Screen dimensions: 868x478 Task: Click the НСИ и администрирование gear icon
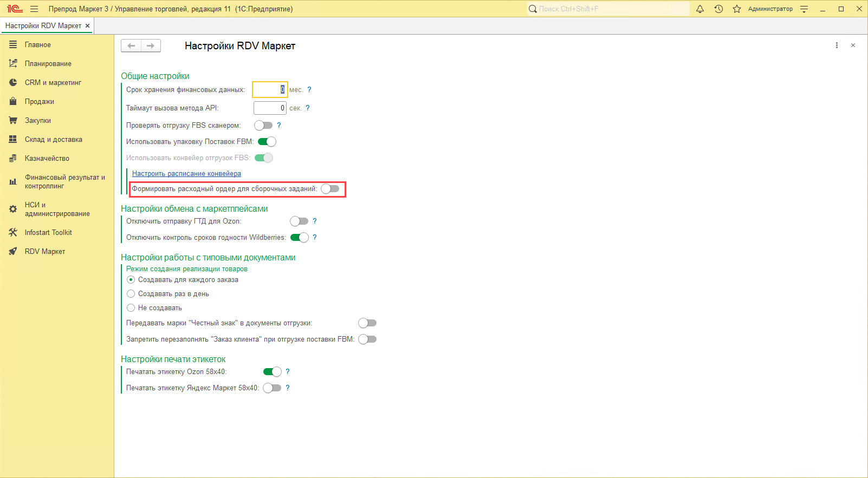tap(13, 209)
